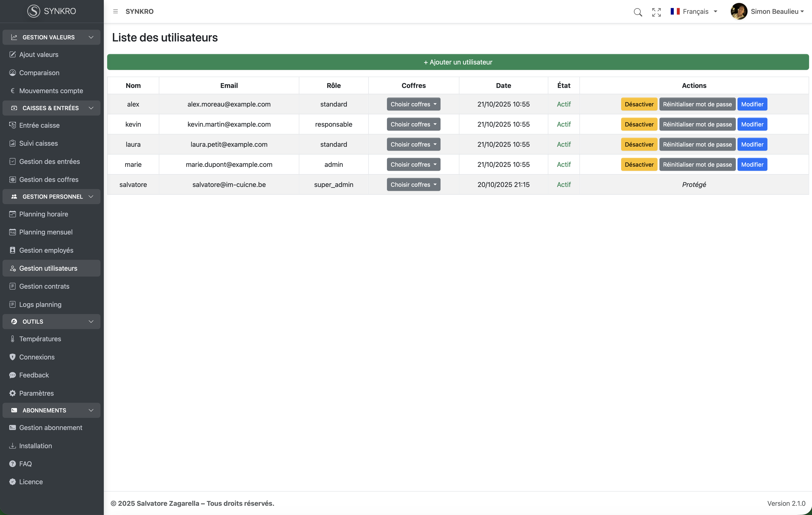Click Ajouter un utilisateur button

458,62
